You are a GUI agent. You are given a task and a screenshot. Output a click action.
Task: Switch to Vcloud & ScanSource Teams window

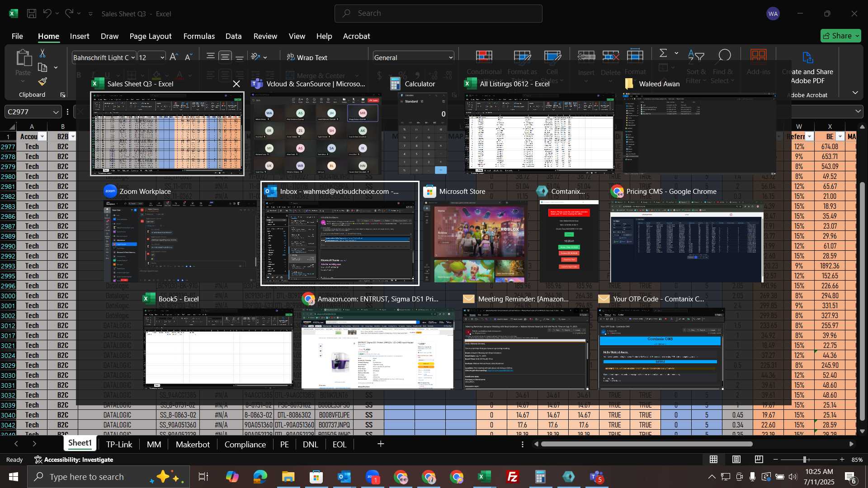(x=316, y=134)
